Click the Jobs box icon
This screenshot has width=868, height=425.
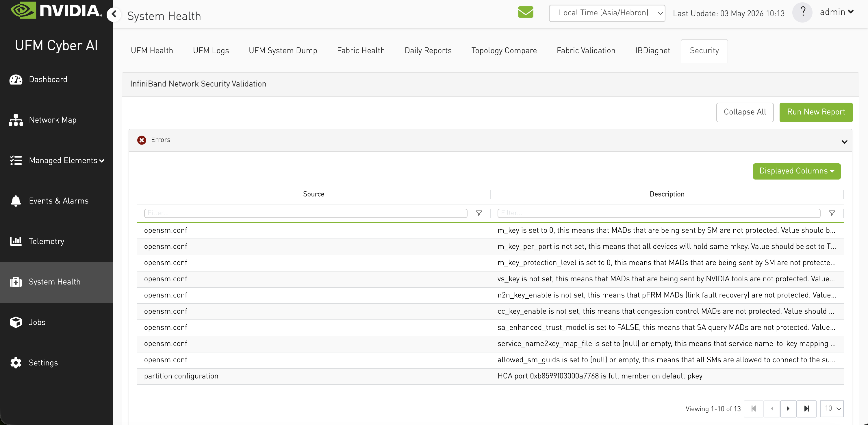click(x=16, y=322)
